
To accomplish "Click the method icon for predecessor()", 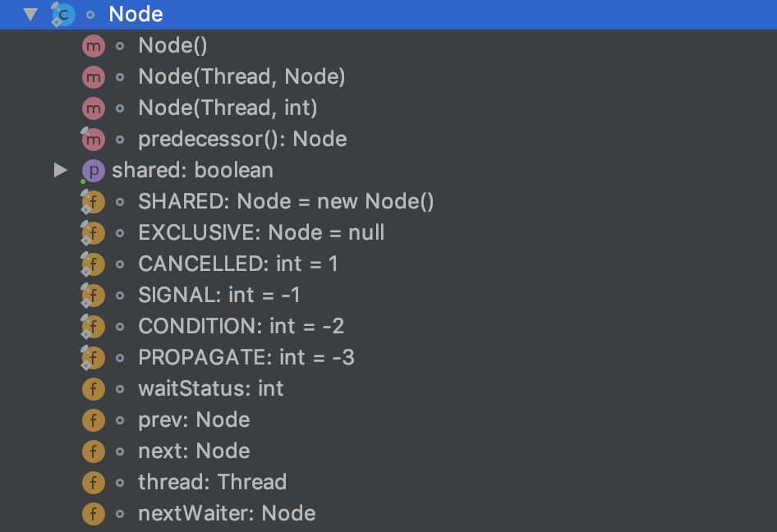I will [x=93, y=139].
